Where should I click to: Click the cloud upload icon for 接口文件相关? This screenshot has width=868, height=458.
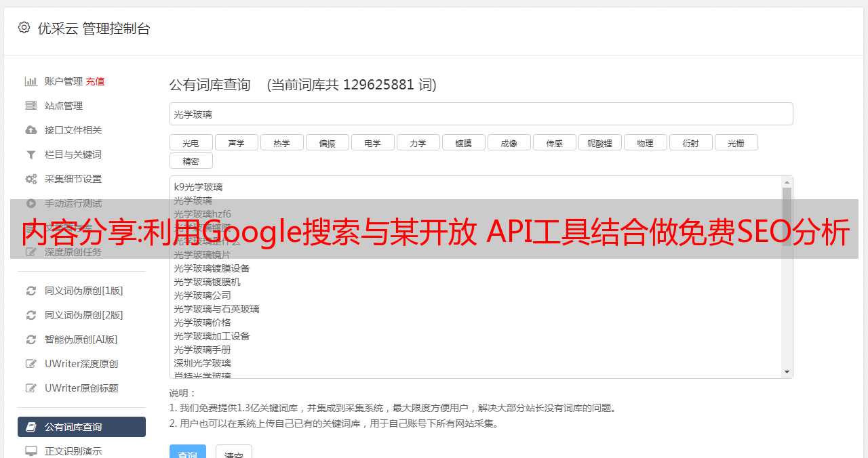click(x=31, y=130)
